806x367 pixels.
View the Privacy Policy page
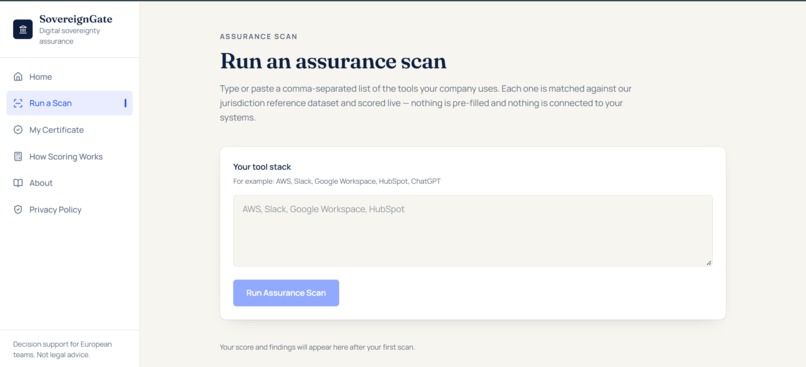pyautogui.click(x=69, y=210)
